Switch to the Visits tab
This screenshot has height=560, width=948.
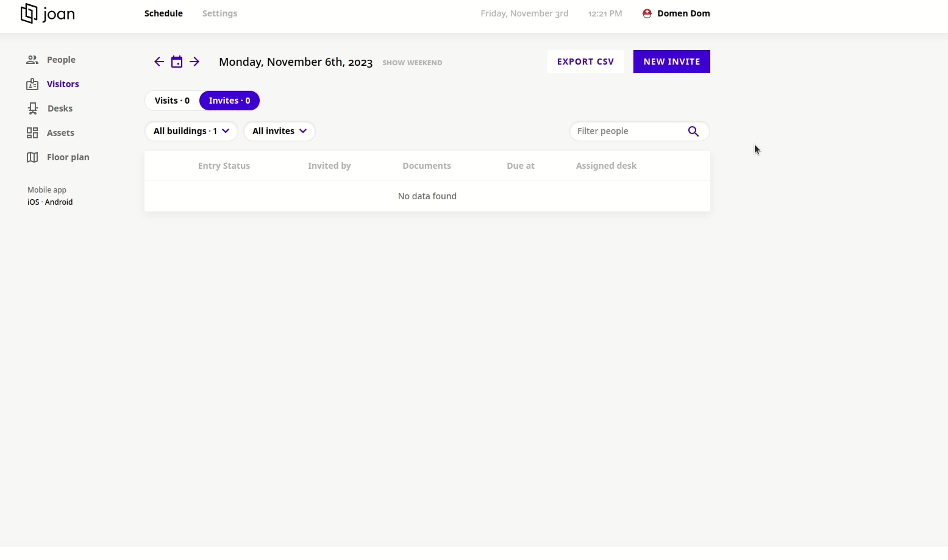point(172,101)
